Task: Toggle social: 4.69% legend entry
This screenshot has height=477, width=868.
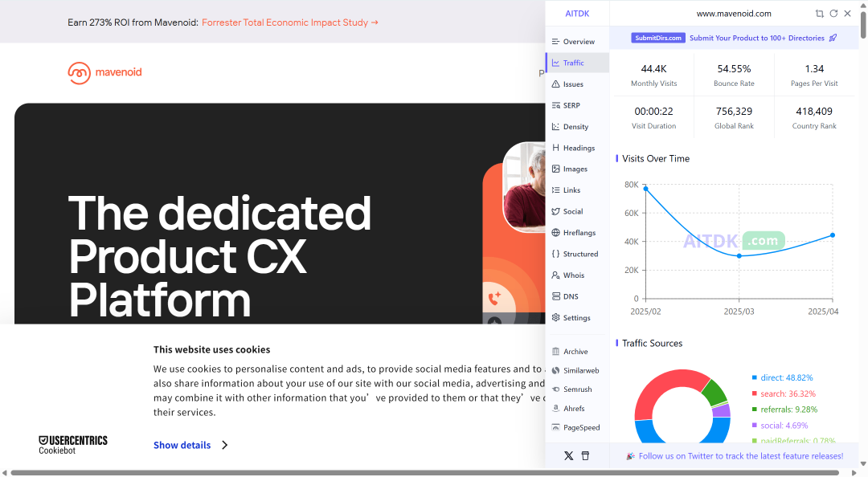Action: coord(780,426)
